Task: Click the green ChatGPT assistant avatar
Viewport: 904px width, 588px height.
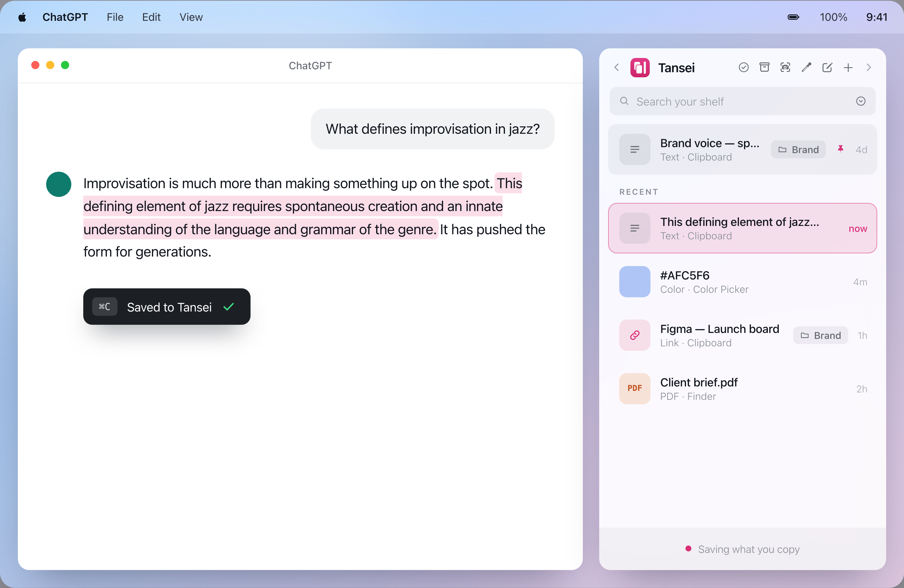Action: tap(59, 185)
